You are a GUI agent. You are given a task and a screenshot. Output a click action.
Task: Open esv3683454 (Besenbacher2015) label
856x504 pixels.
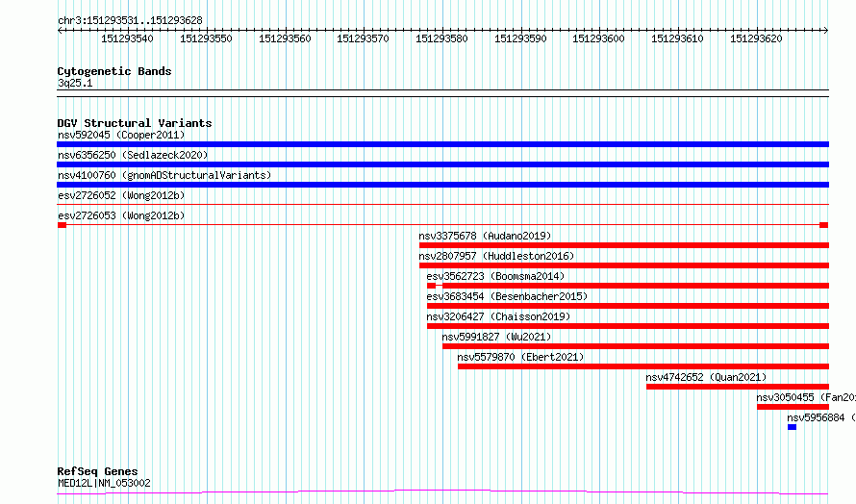pos(507,296)
